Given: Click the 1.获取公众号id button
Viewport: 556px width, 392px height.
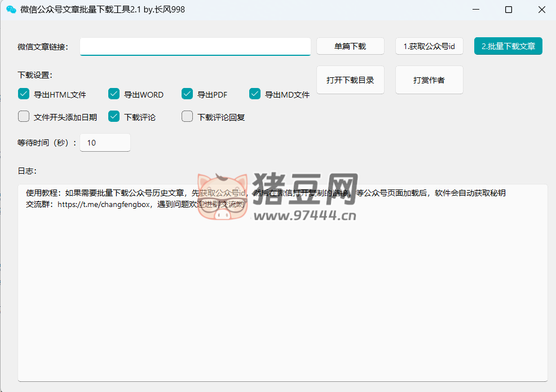Looking at the screenshot, I should pyautogui.click(x=429, y=46).
